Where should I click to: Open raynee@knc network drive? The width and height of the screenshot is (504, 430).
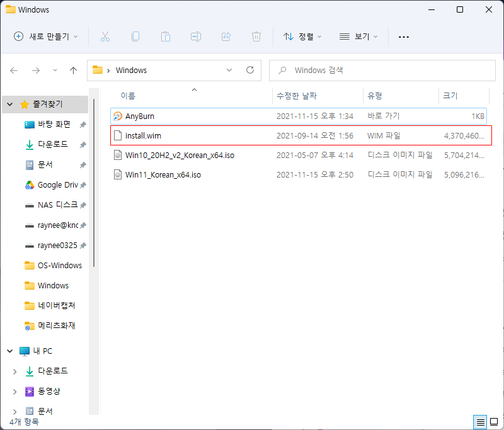pos(58,225)
